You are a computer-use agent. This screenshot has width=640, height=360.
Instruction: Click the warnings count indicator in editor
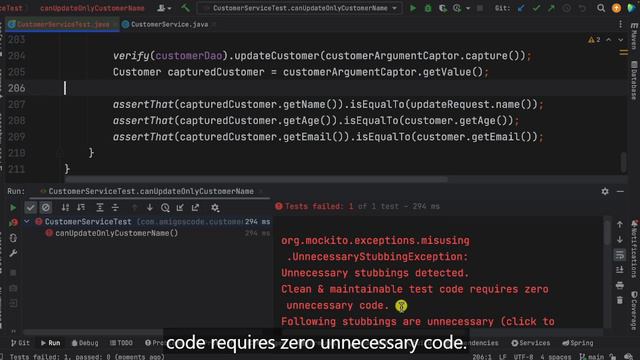pyautogui.click(x=594, y=40)
